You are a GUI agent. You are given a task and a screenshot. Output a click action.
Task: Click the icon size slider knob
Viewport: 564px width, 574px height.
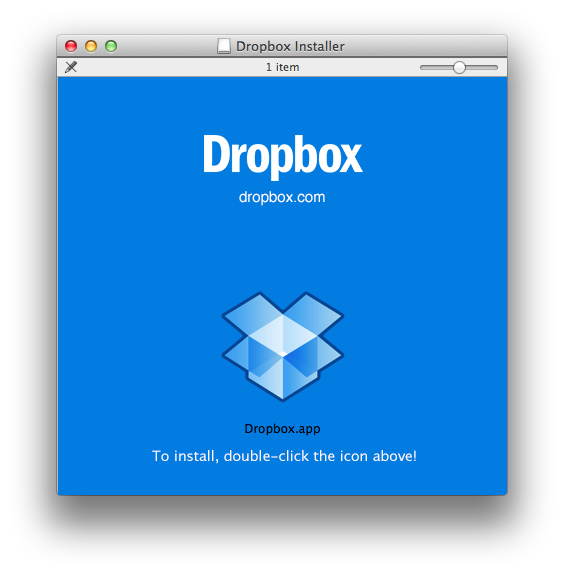tap(459, 67)
